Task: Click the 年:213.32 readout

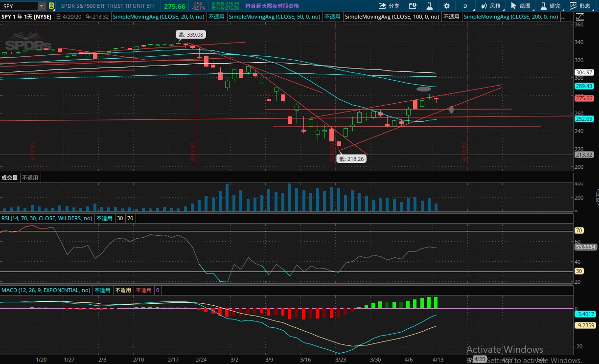Action: tap(97, 17)
